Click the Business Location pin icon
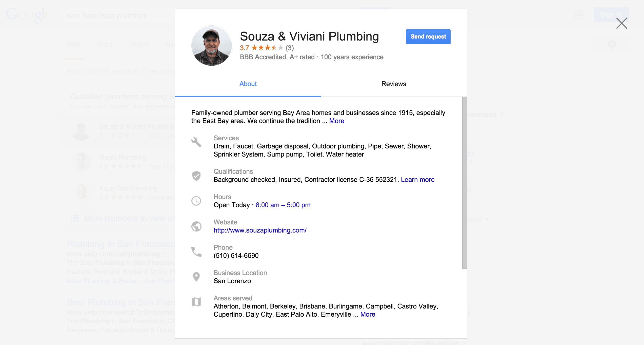644x345 pixels. [x=196, y=277]
